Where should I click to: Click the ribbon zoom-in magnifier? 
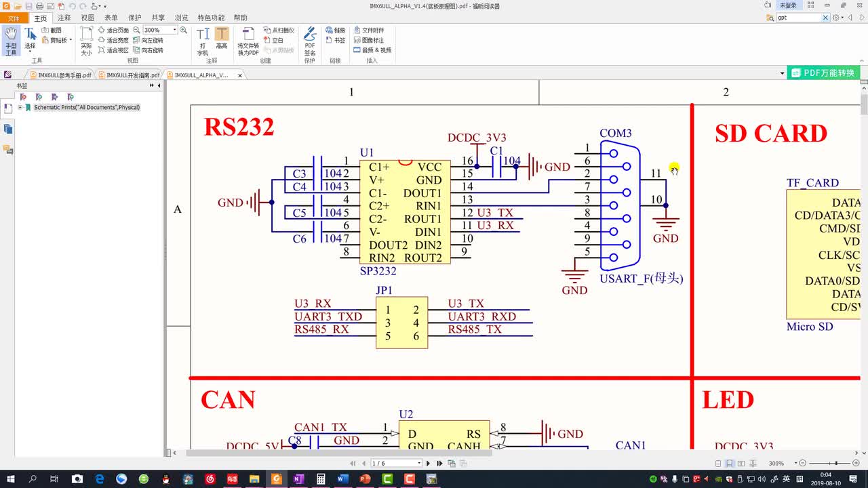click(183, 30)
